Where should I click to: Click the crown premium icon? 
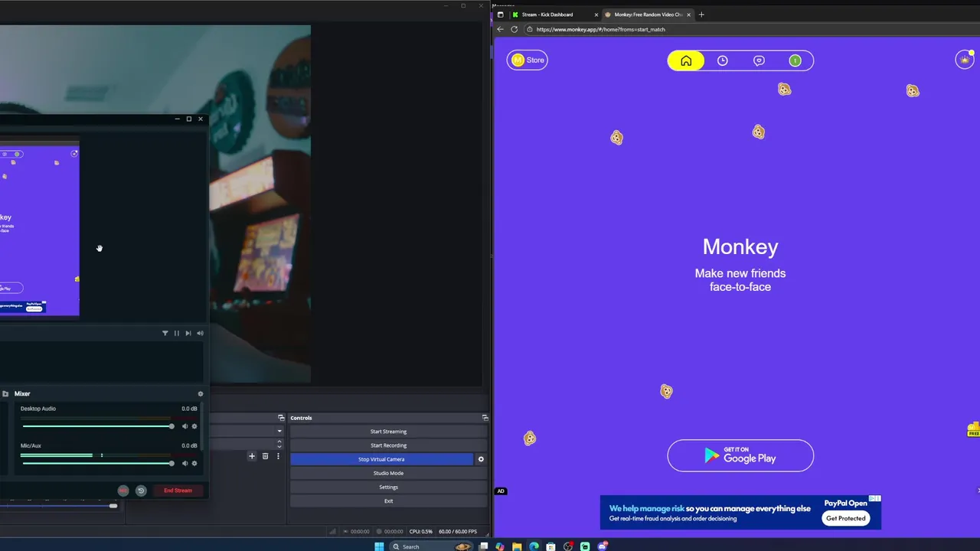[x=965, y=60]
